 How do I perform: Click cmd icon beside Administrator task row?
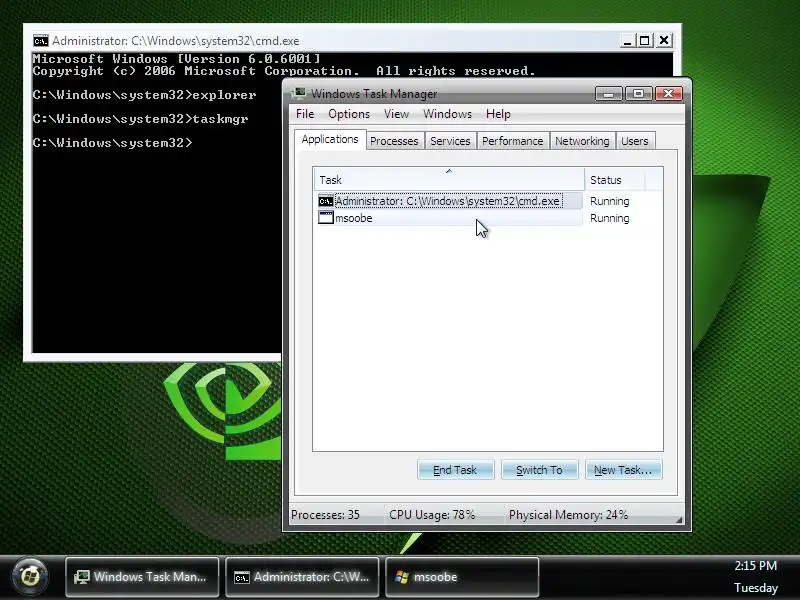pos(326,201)
